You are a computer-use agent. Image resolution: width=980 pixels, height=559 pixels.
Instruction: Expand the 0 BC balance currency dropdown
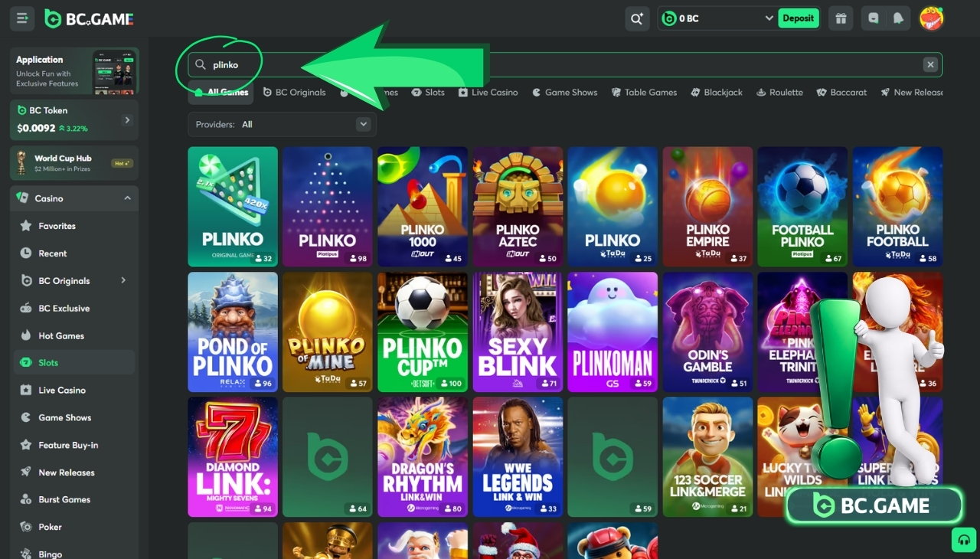(x=769, y=18)
